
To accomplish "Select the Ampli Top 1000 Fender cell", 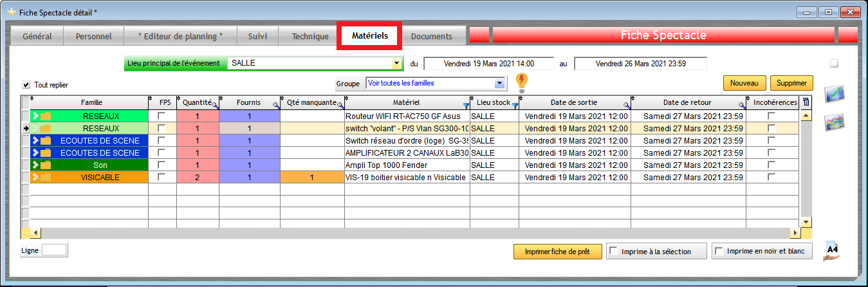I will click(407, 165).
